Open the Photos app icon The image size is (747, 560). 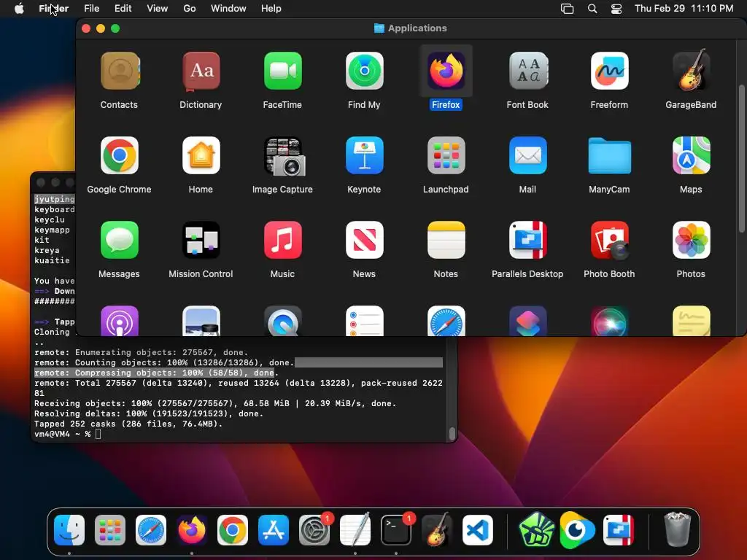click(x=692, y=240)
